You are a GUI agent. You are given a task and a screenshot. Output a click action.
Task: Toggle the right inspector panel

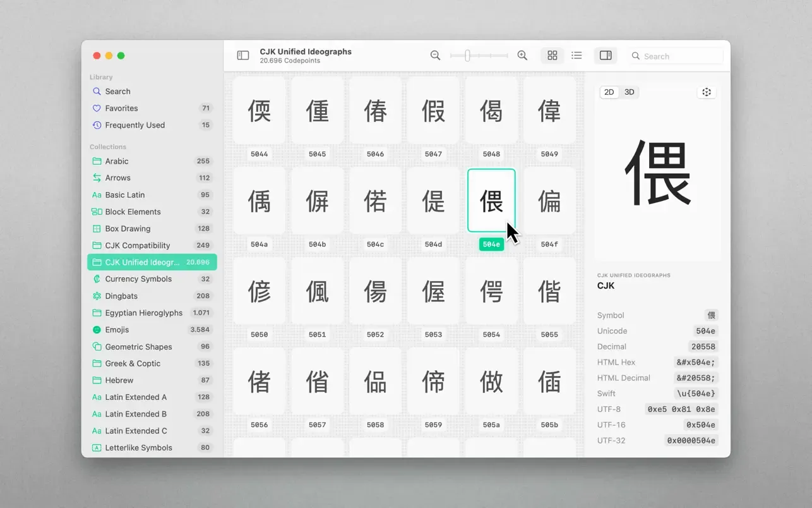605,55
